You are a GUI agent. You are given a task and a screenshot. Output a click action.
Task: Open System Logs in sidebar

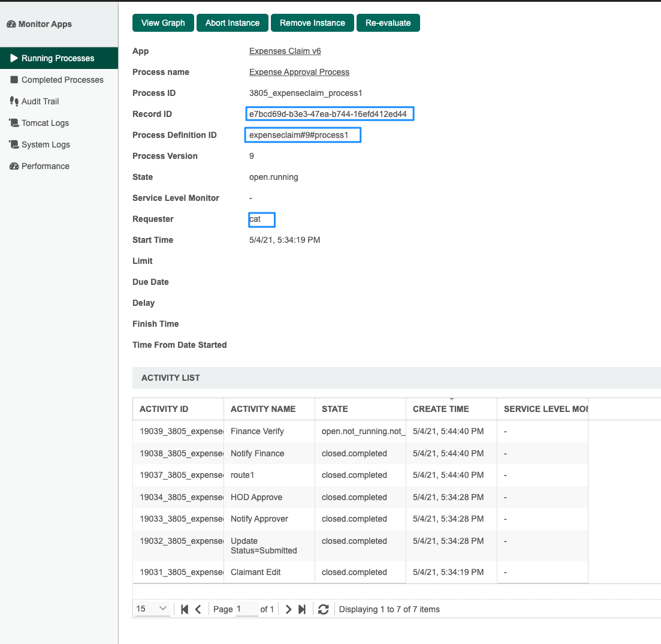coord(46,145)
